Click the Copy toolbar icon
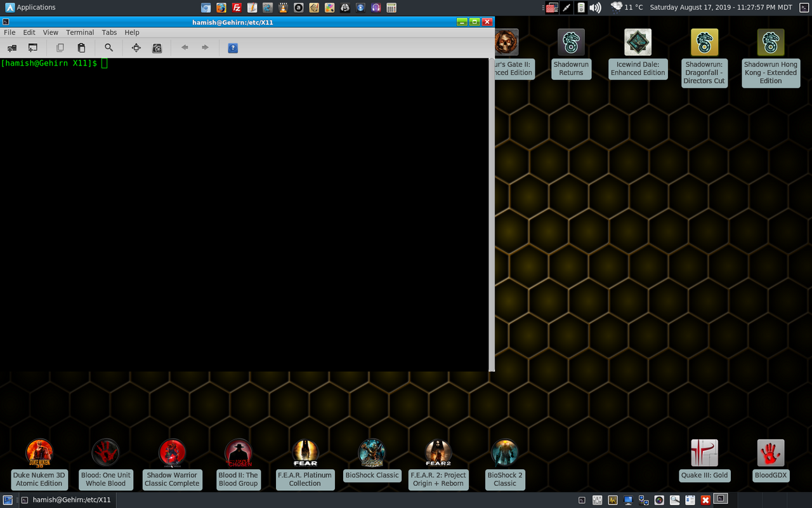The width and height of the screenshot is (812, 508). 60,48
